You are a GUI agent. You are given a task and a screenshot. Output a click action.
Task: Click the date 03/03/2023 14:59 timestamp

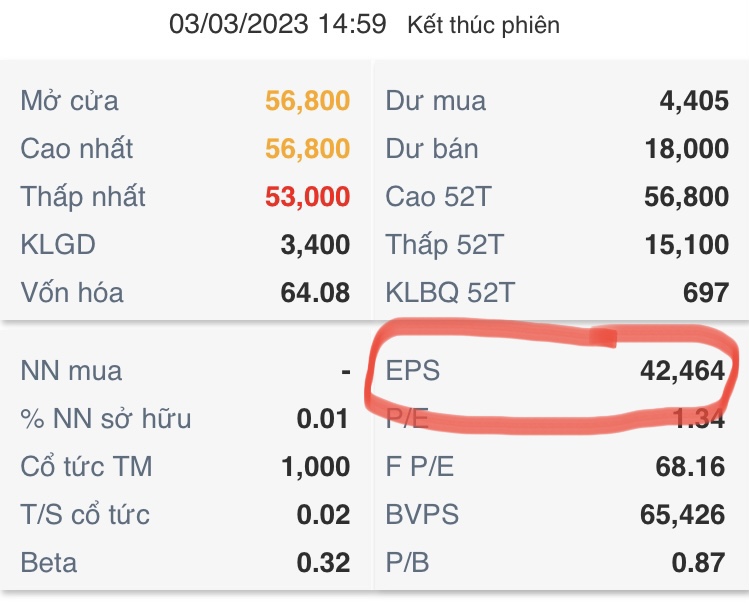click(277, 24)
